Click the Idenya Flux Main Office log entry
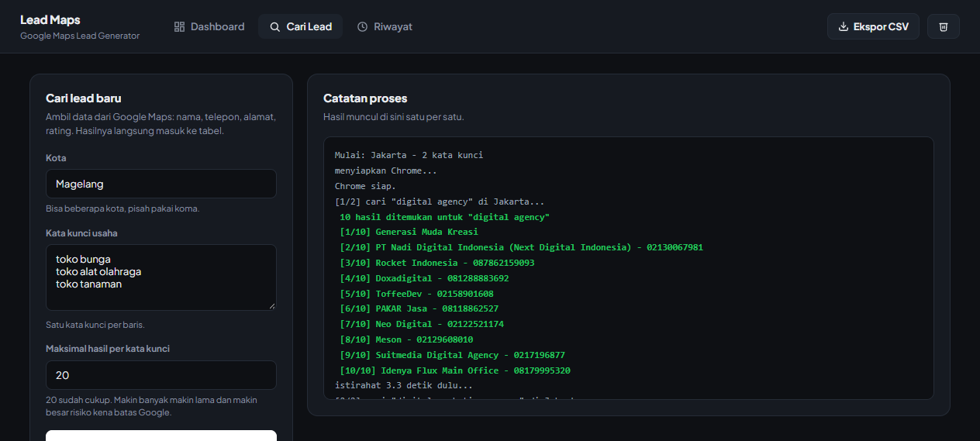Image resolution: width=980 pixels, height=441 pixels. pos(455,370)
